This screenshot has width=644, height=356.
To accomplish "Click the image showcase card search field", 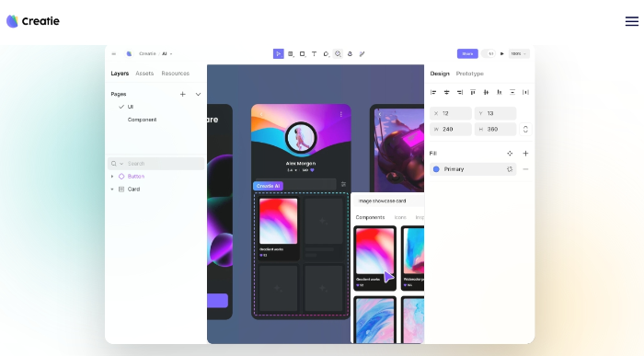I will [x=388, y=201].
